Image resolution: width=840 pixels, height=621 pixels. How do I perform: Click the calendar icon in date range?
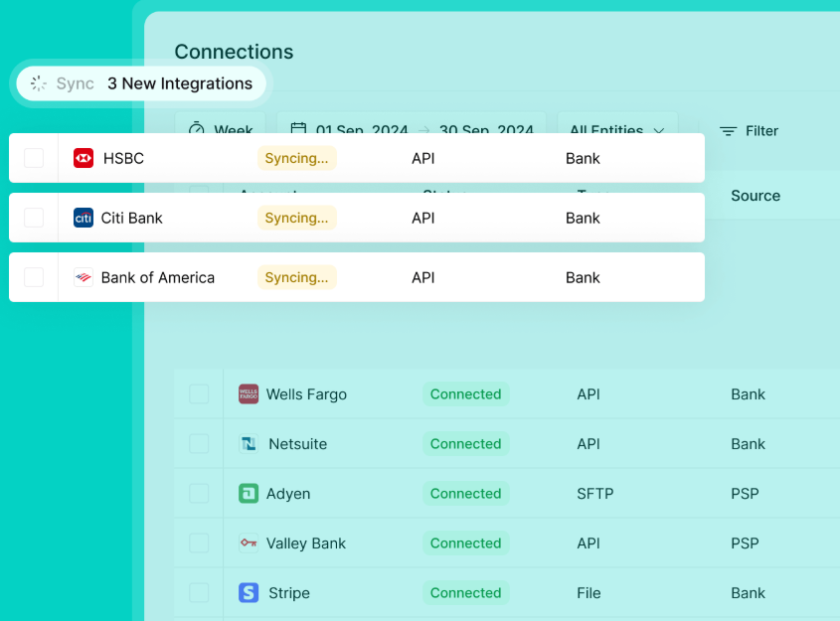298,127
